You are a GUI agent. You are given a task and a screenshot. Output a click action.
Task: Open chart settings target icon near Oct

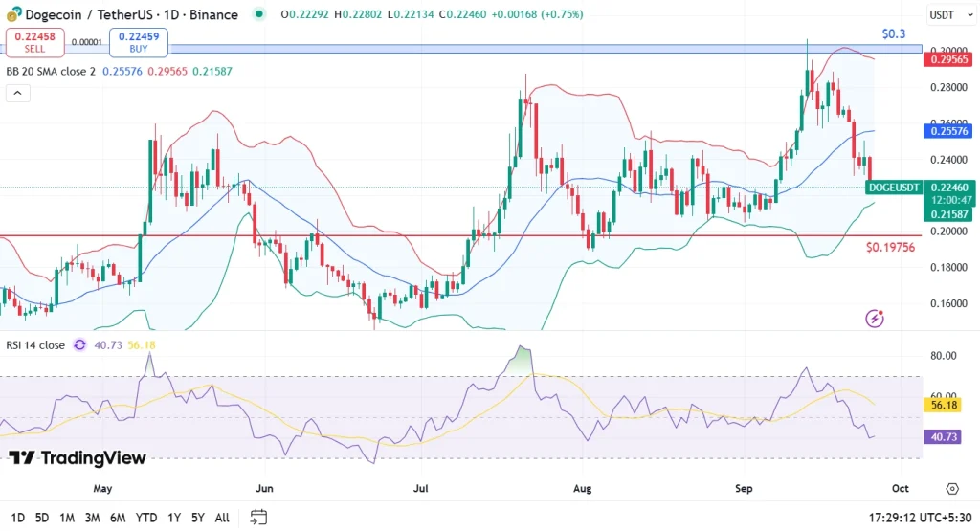951,489
